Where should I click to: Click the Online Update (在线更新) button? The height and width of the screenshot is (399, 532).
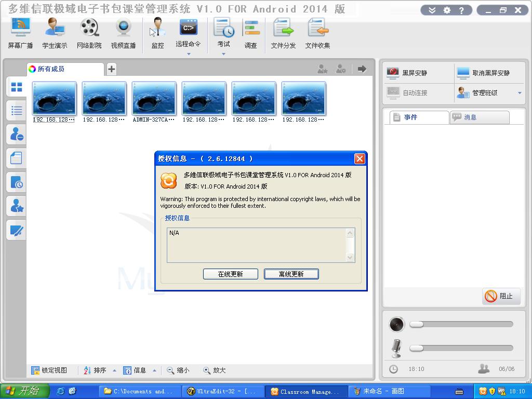pos(230,274)
